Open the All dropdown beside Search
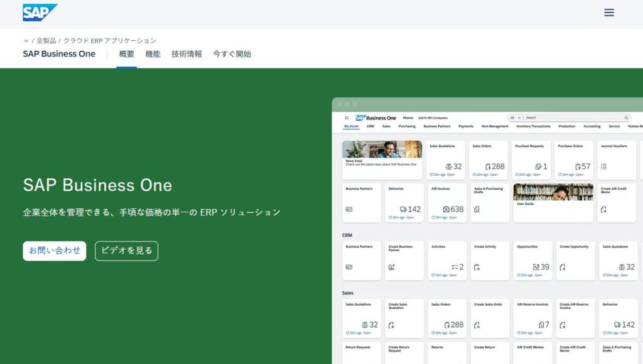Viewport: 643px width, 364px height. pyautogui.click(x=515, y=117)
